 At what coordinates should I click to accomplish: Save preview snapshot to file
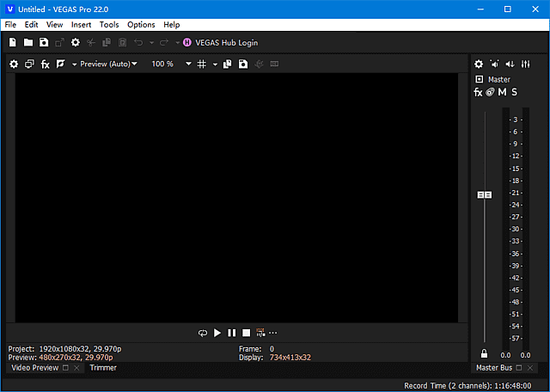(243, 64)
